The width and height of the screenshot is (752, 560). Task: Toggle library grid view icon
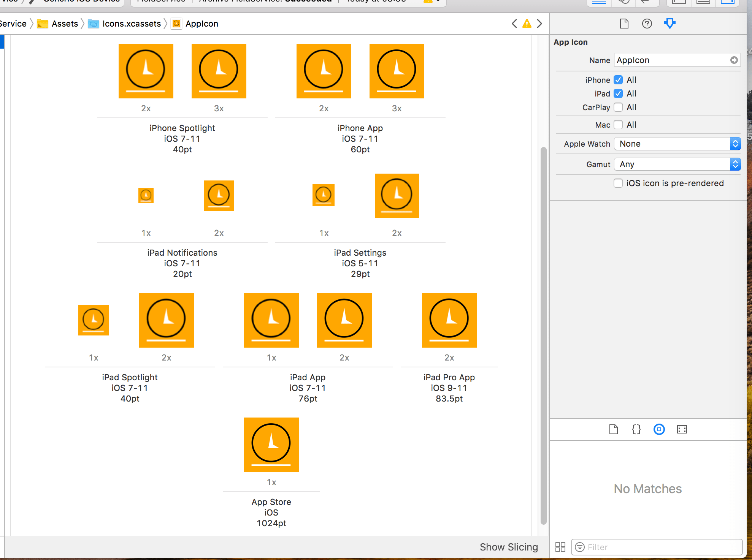coord(560,547)
